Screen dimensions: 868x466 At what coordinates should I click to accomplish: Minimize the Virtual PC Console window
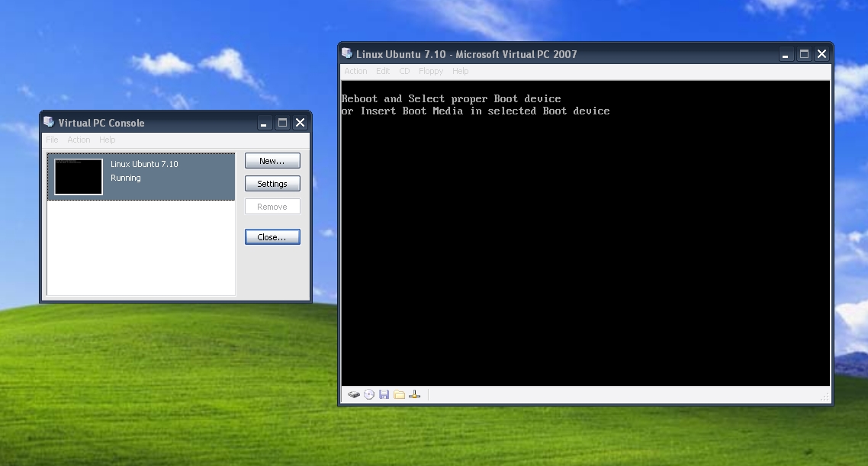pyautogui.click(x=264, y=123)
